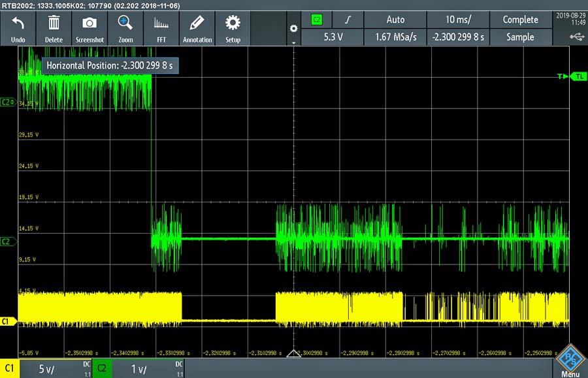Select the Annotation pencil tool

coord(197,29)
